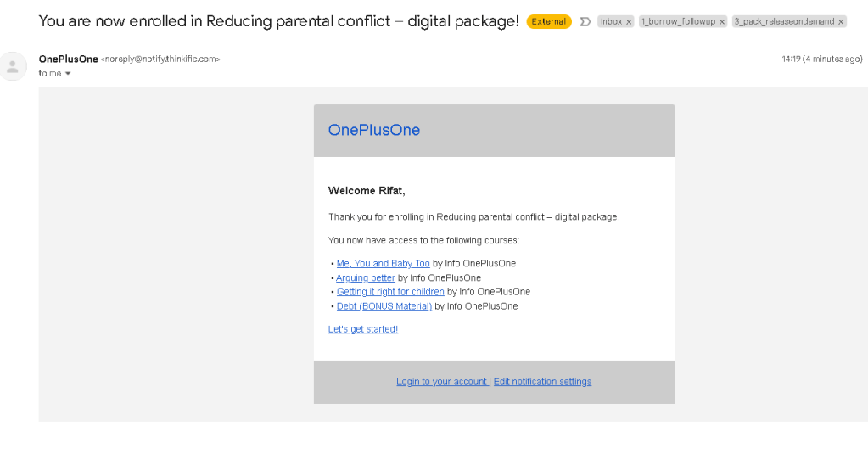
Task: Click the yellow External badge
Action: pyautogui.click(x=549, y=21)
